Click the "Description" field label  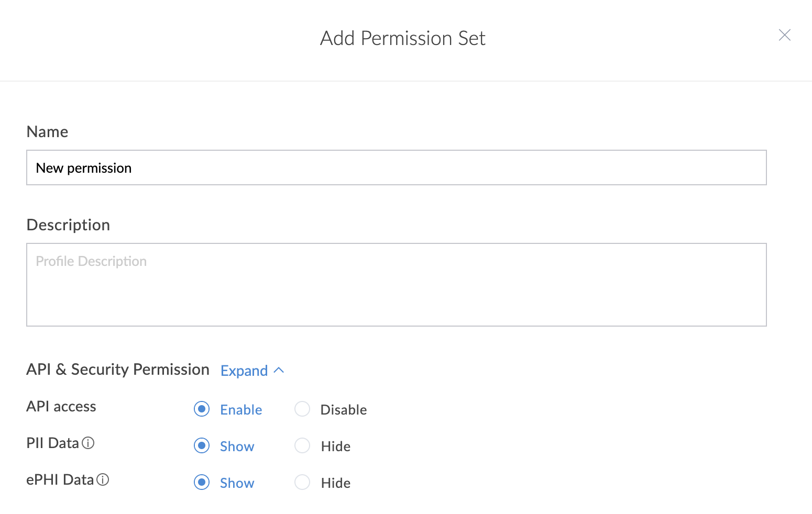(x=68, y=225)
